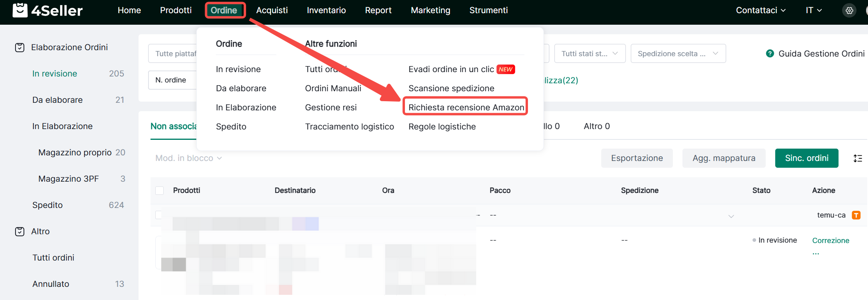Click the Altro section sidebar icon
The image size is (868, 300).
click(x=20, y=231)
